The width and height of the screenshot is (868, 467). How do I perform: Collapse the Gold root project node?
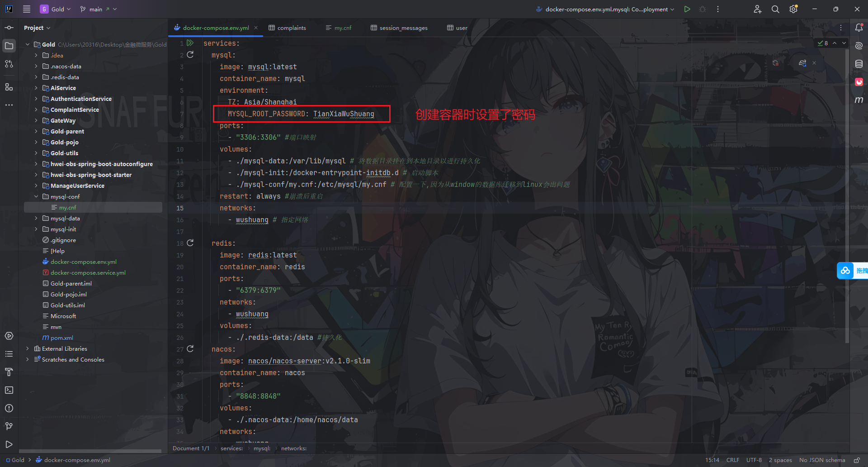click(x=28, y=44)
